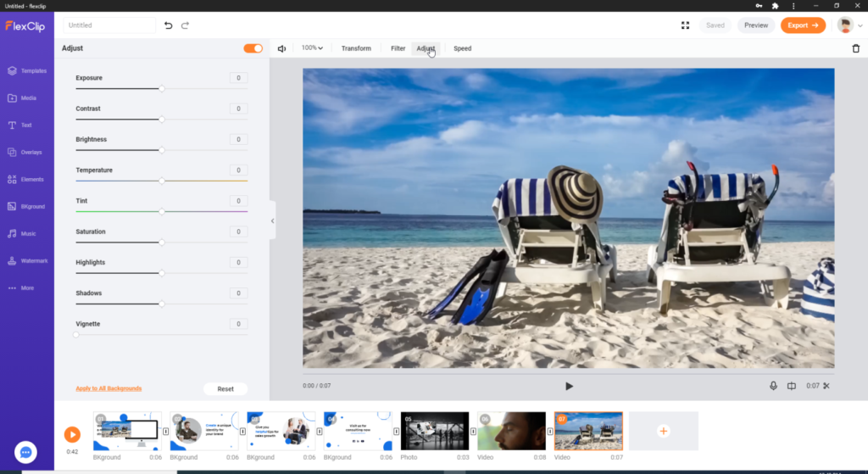Click the Saturation value field

(238, 232)
